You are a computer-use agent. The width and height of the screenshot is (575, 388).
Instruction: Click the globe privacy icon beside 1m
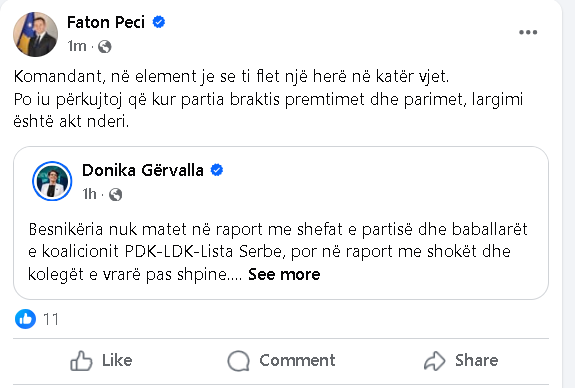pyautogui.click(x=105, y=47)
